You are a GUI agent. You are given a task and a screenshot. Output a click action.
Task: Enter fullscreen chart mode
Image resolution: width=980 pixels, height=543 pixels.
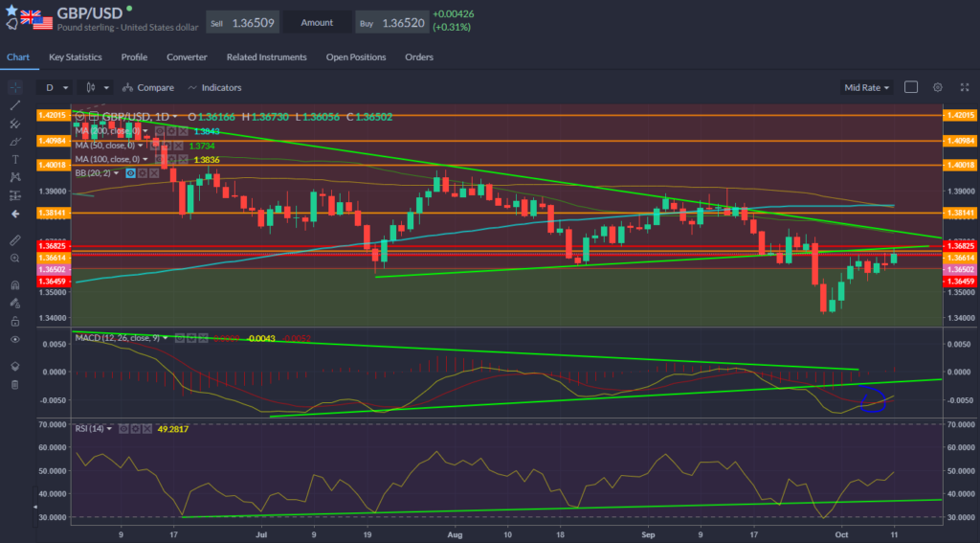tap(963, 87)
